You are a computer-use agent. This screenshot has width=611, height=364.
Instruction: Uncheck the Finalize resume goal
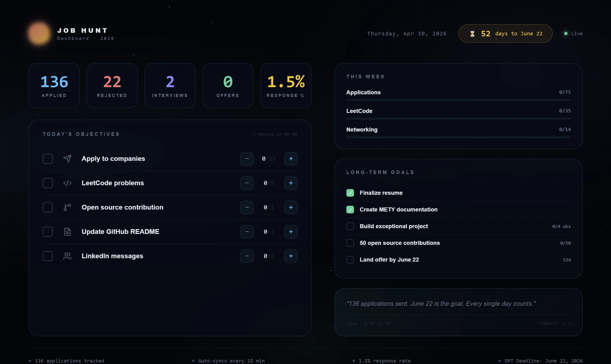(350, 193)
